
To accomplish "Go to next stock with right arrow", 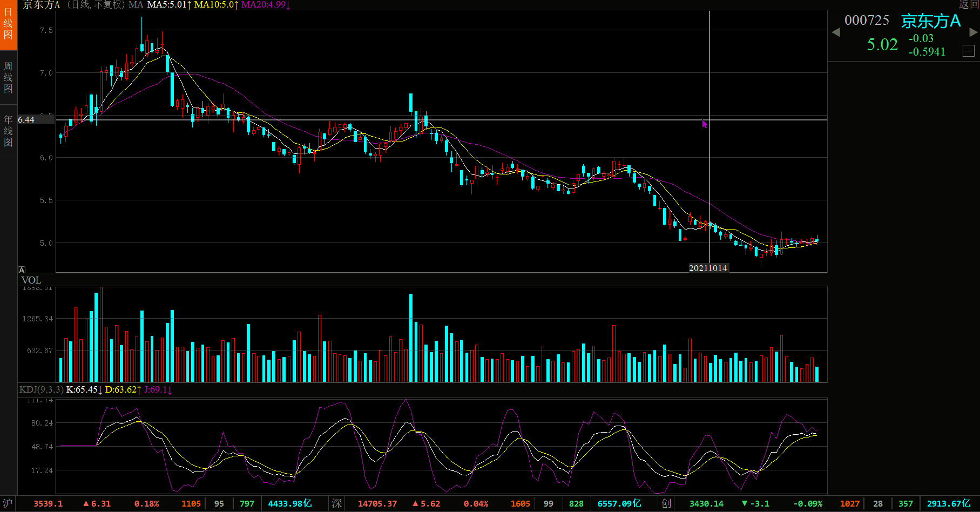I will click(974, 32).
